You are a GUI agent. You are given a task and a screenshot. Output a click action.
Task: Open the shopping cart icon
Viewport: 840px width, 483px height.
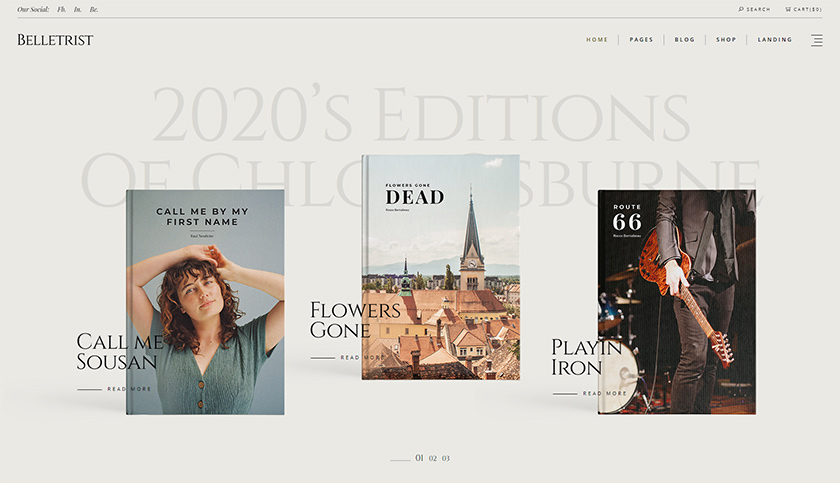click(788, 9)
